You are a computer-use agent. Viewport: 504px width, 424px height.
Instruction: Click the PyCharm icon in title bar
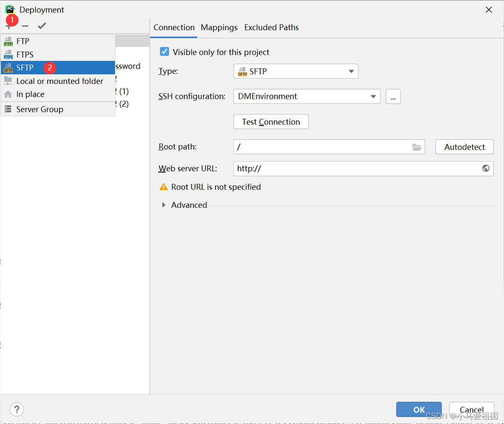click(10, 10)
